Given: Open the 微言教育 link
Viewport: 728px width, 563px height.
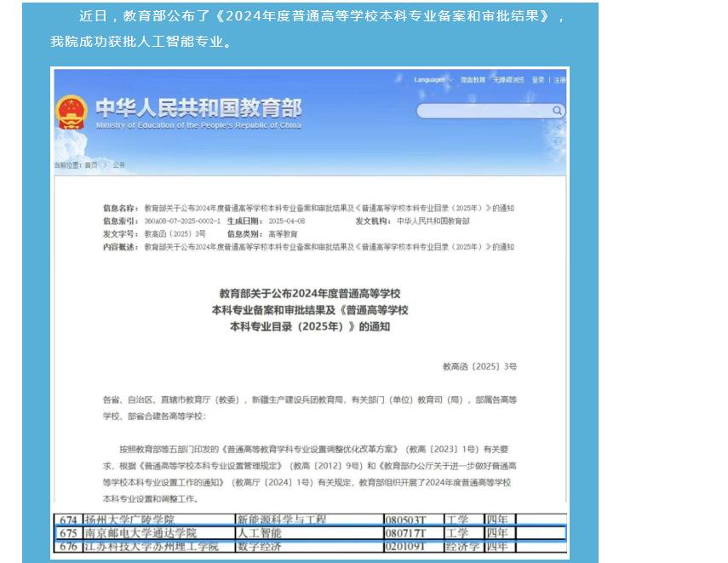Looking at the screenshot, I should pyautogui.click(x=473, y=80).
